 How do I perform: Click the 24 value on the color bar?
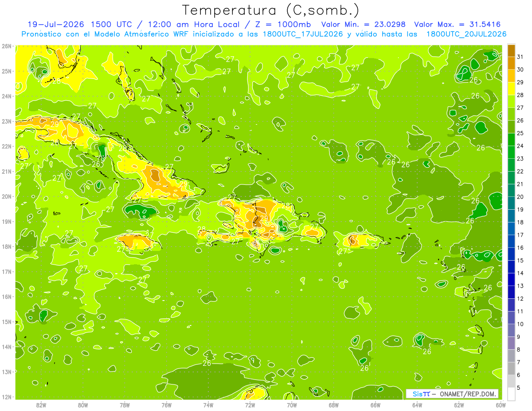pyautogui.click(x=520, y=145)
